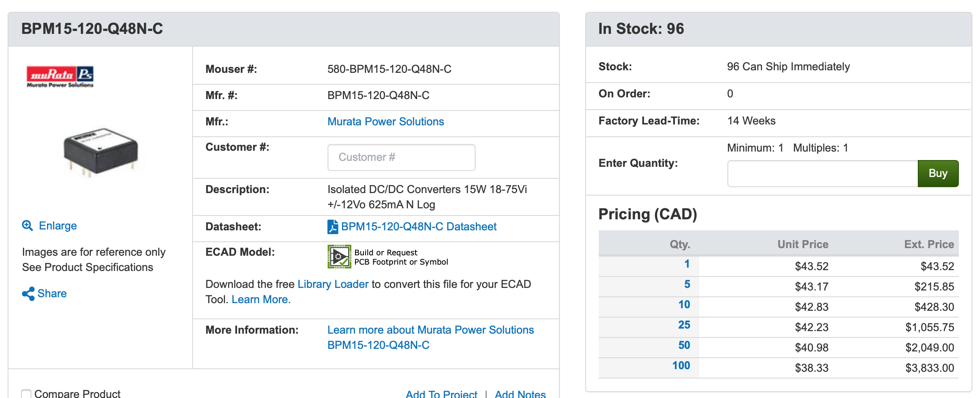Screen dimensions: 980x398
Task: Click the Mfr. # value BPM15-120-Q48N-C
Action: point(378,95)
